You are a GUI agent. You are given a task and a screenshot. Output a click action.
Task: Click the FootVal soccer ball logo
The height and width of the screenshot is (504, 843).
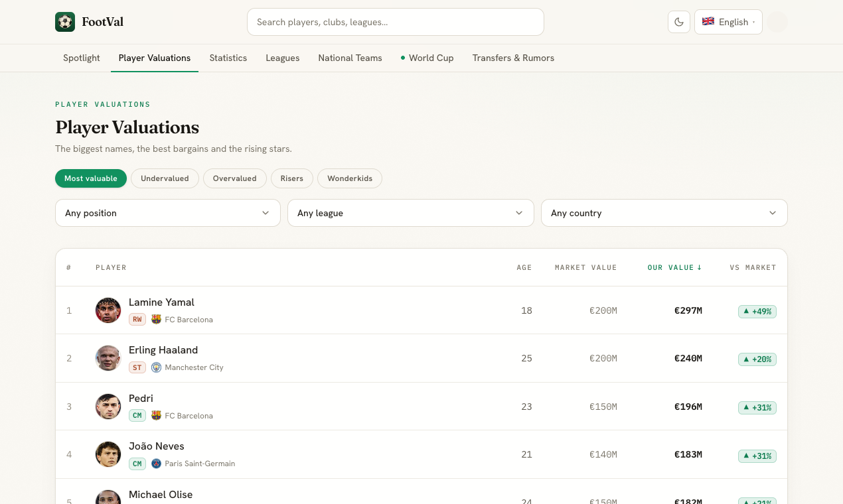click(65, 22)
